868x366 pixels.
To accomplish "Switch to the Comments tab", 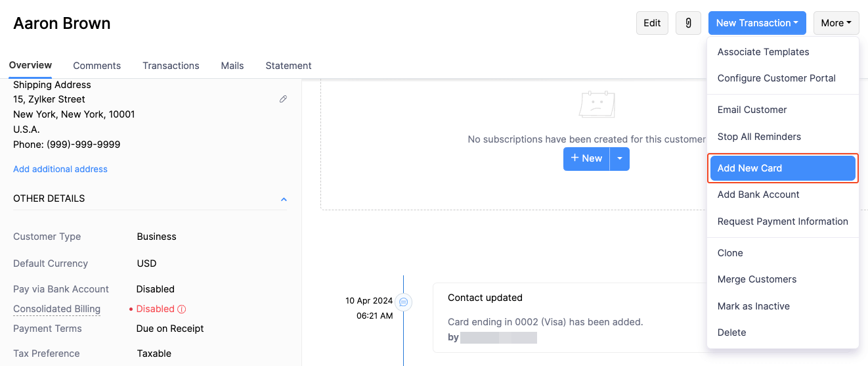I will pos(97,66).
